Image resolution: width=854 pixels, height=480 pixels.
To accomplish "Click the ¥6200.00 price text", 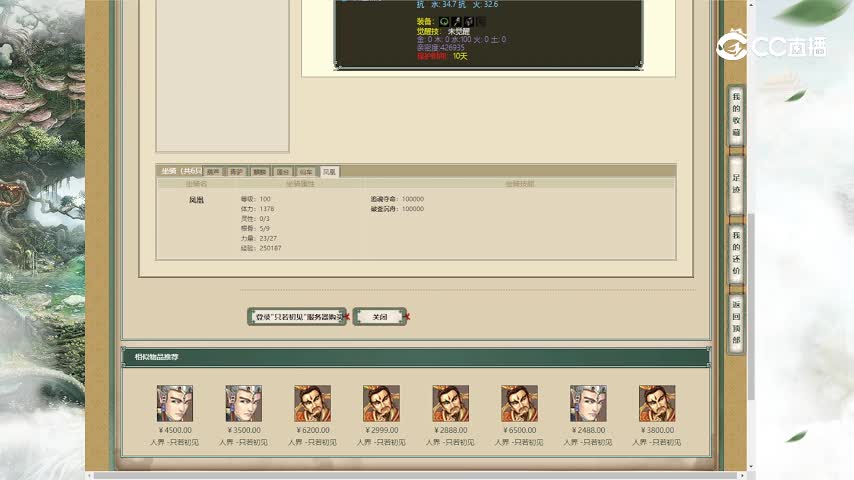I will pyautogui.click(x=313, y=430).
